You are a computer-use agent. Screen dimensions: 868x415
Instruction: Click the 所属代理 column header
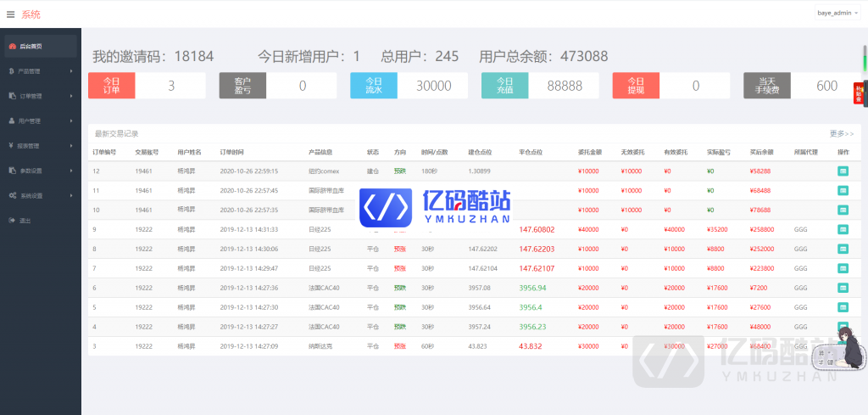click(805, 152)
